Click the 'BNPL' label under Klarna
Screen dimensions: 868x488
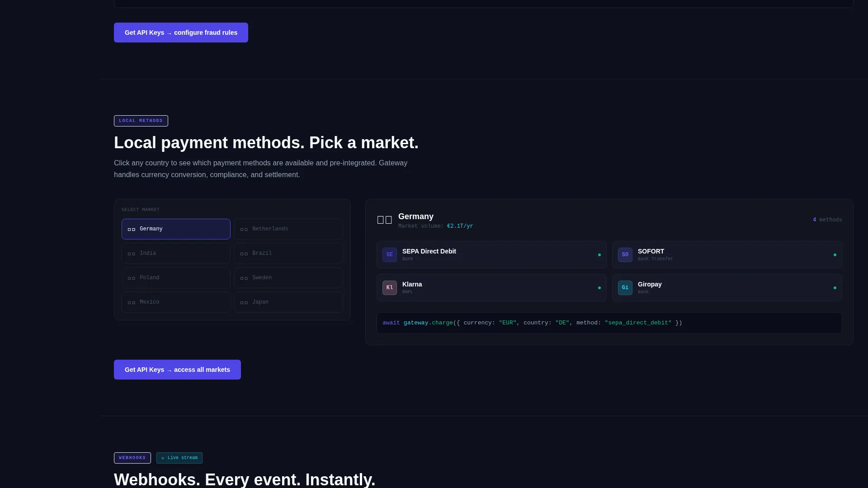pyautogui.click(x=408, y=292)
